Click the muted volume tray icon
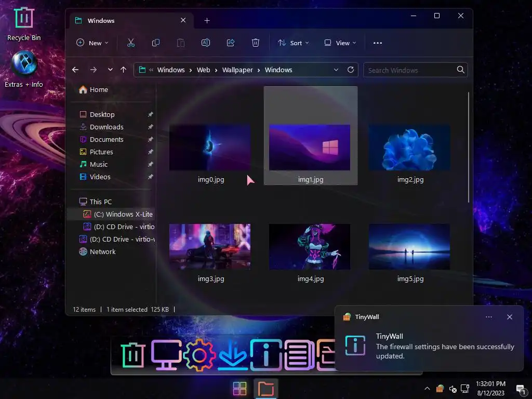Image resolution: width=532 pixels, height=399 pixels. coord(453,389)
